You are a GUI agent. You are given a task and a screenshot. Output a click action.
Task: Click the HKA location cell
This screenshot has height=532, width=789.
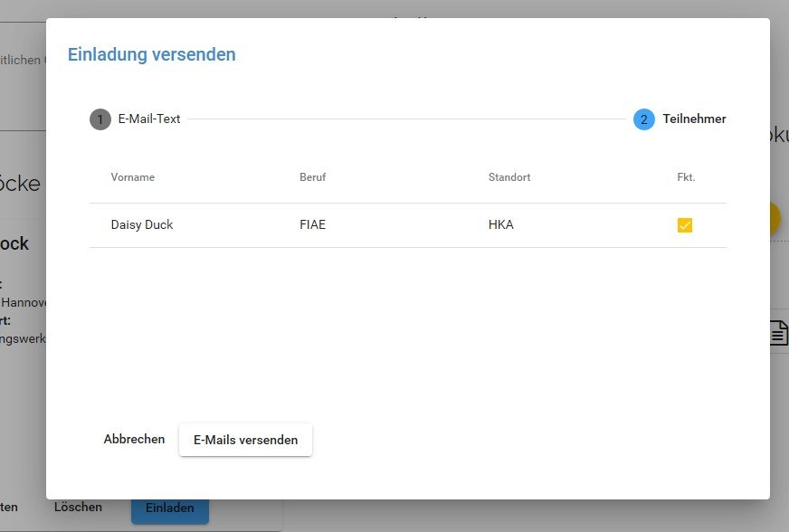pos(500,224)
